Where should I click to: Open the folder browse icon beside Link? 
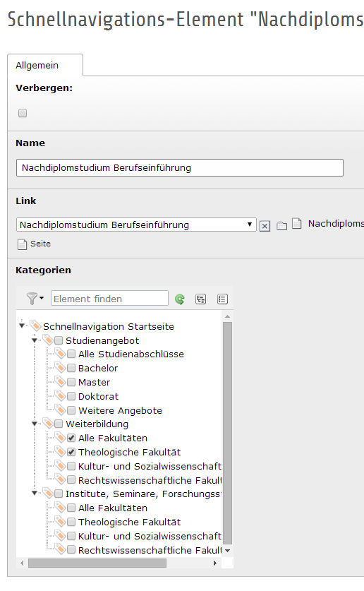coord(282,226)
